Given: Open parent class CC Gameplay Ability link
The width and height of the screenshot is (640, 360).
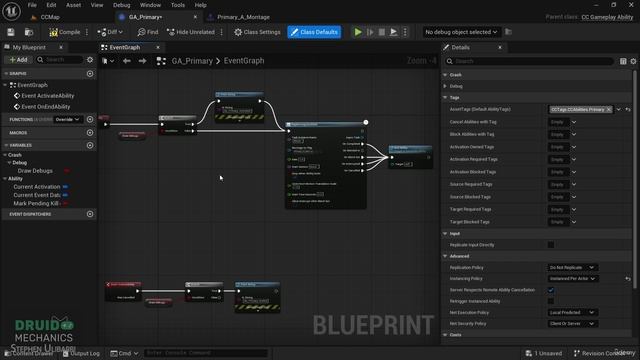Looking at the screenshot, I should coord(607,17).
